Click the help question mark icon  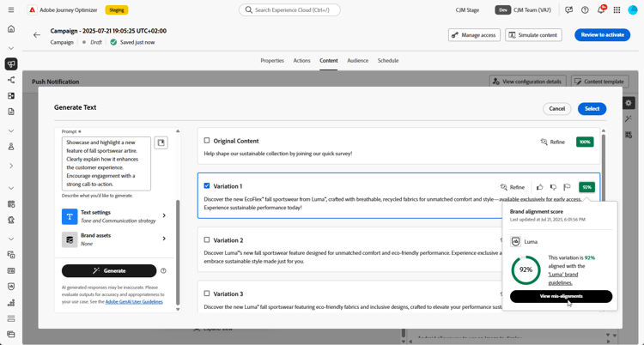(x=585, y=9)
